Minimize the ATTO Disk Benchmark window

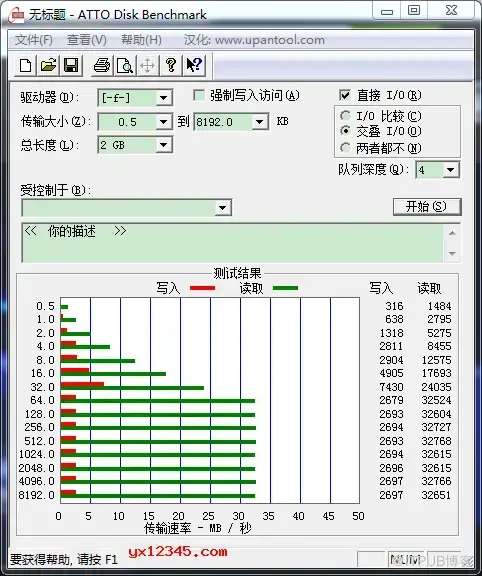[x=387, y=11]
